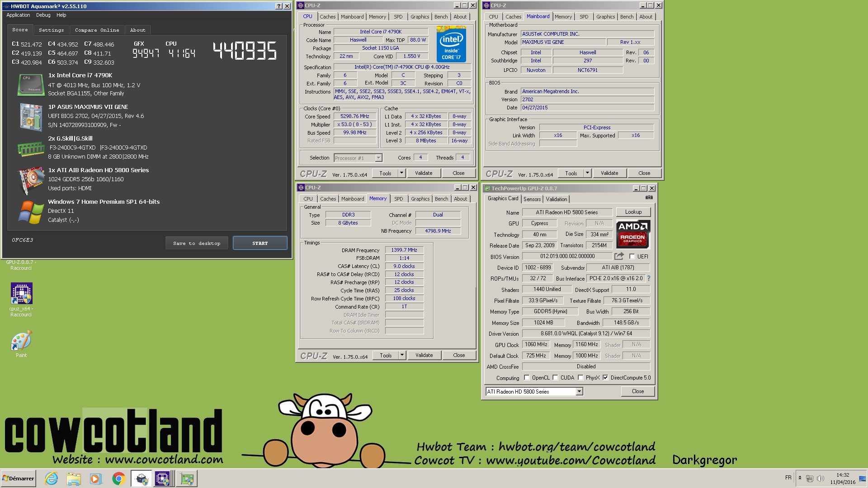The image size is (868, 488).
Task: Open the Debug menu in Aquamark
Action: pos(43,15)
